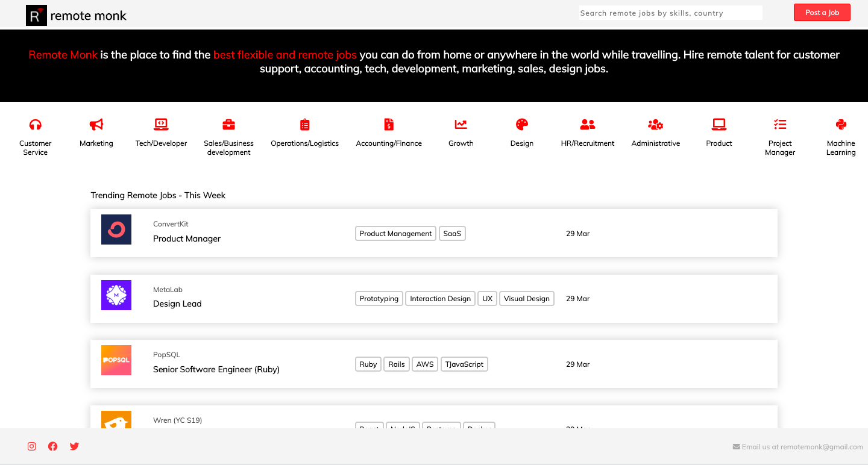Viewport: 868px width, 465px height.
Task: Click the Post a Job button
Action: [x=822, y=13]
